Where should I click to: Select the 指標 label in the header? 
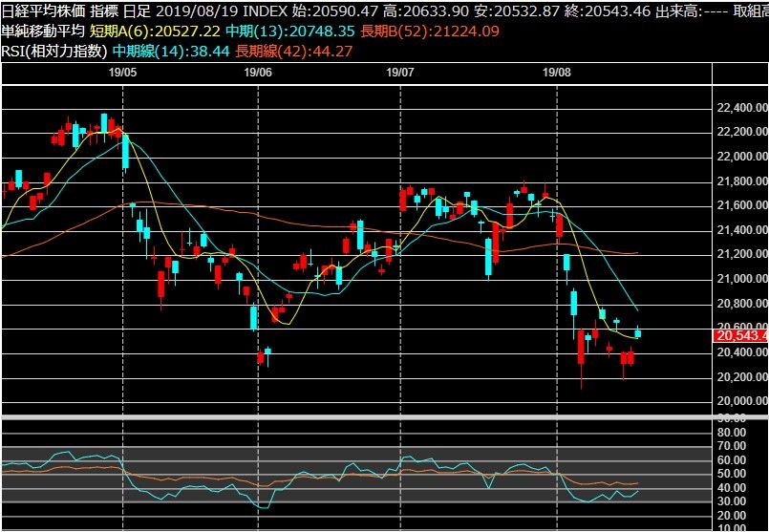tap(103, 11)
